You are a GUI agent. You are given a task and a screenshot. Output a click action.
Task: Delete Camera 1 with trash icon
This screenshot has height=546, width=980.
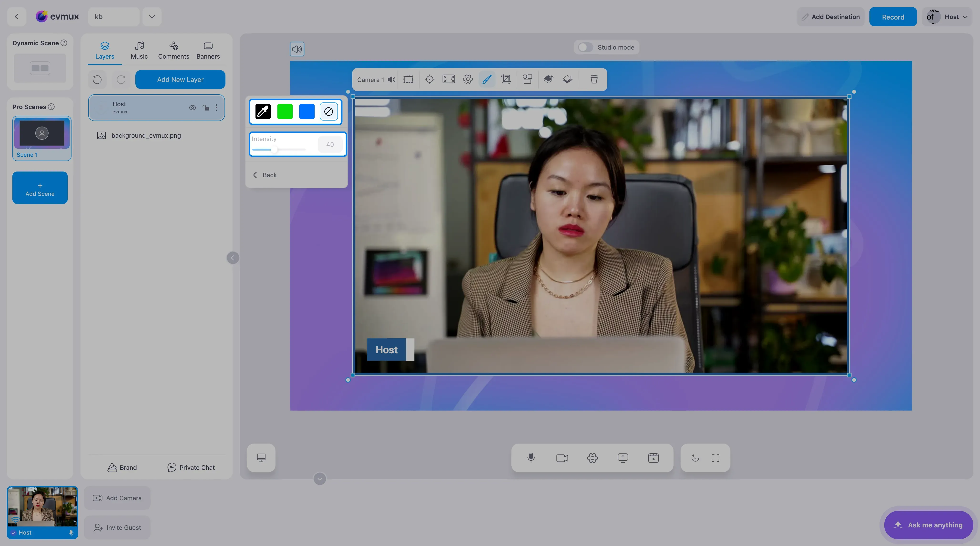point(594,80)
